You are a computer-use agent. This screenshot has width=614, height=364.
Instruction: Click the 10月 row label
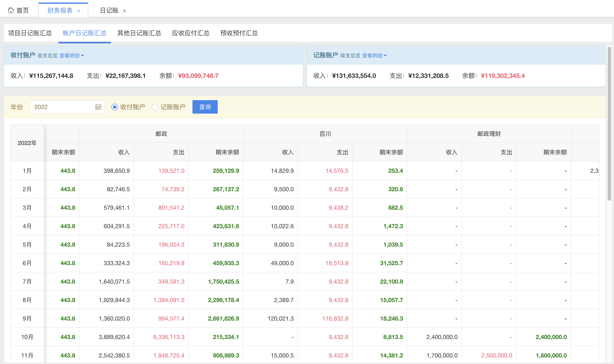(27, 337)
